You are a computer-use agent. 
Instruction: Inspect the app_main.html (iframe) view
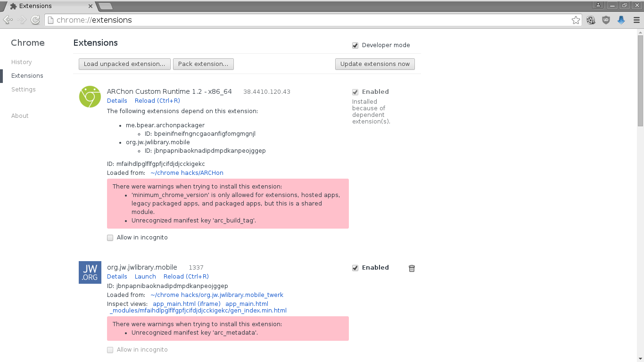pyautogui.click(x=187, y=304)
